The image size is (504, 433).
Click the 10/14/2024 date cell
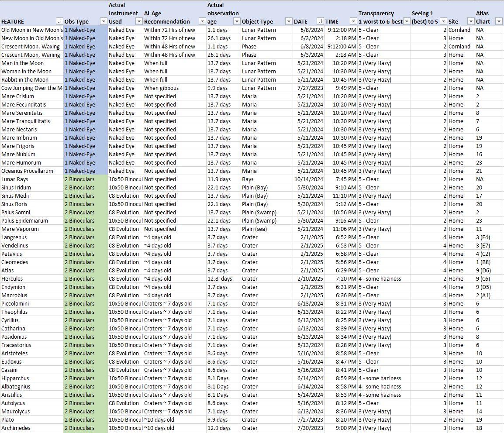click(308, 179)
